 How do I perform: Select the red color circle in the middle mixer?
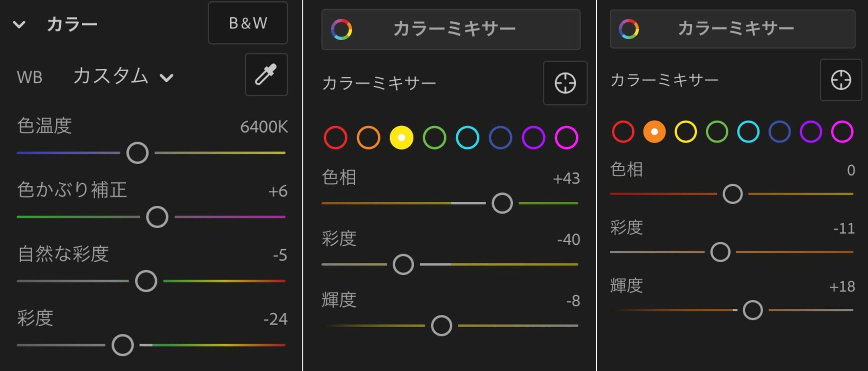[335, 138]
